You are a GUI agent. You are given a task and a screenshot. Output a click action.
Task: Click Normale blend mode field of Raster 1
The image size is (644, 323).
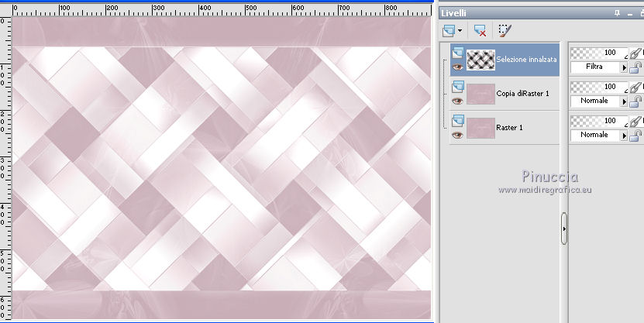(x=595, y=135)
